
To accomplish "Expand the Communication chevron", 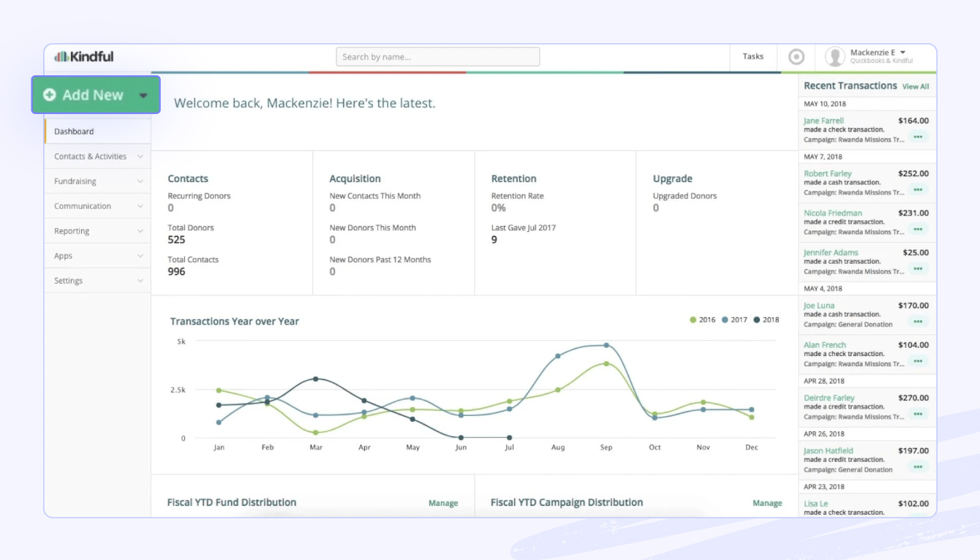I will [140, 206].
